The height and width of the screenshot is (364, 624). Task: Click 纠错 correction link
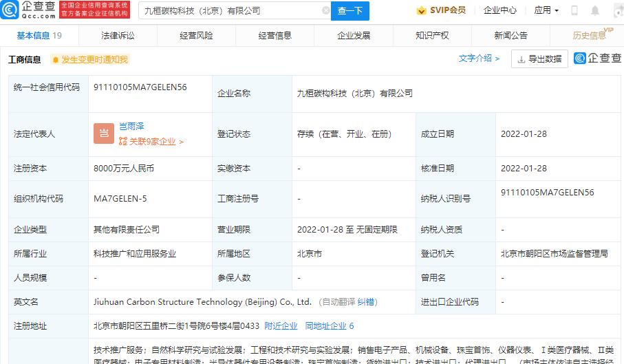[365, 302]
